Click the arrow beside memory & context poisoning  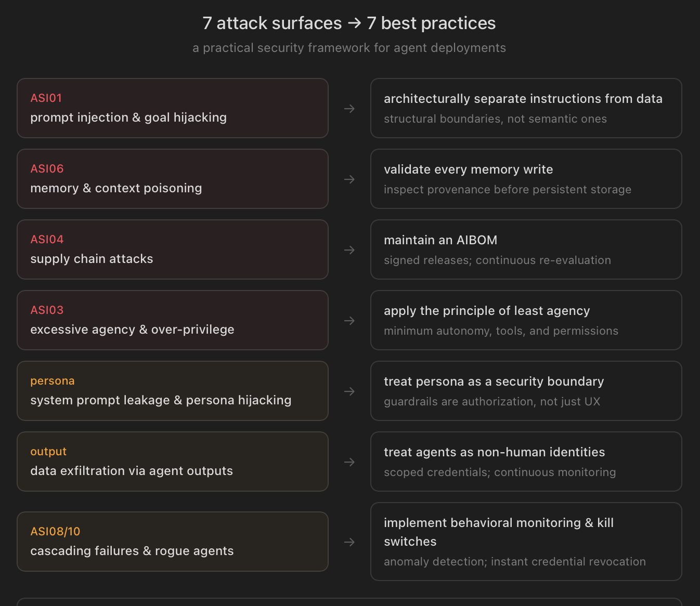pos(349,179)
